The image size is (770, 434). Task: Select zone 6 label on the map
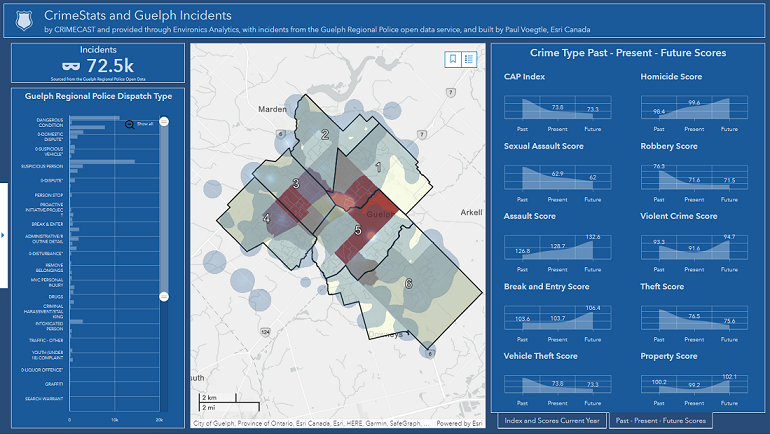(409, 283)
